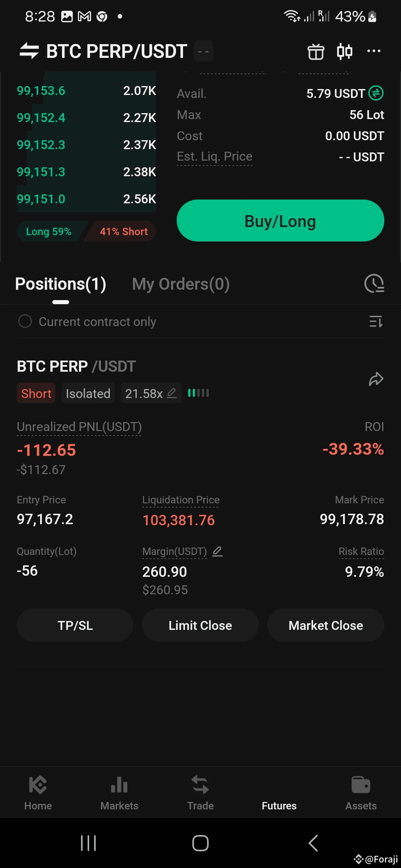
Task: Tap the swap contract arrows icon
Action: point(29,51)
